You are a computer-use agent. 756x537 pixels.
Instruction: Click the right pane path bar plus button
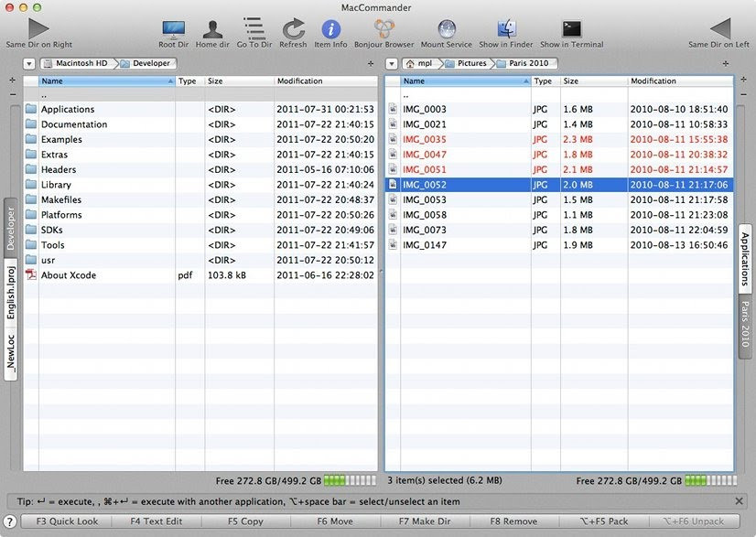point(726,63)
